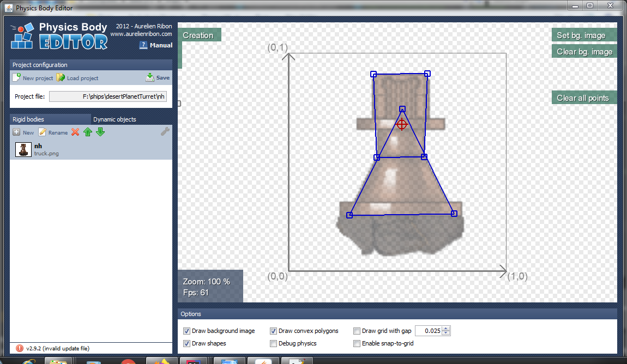
Task: Click the Project file path field
Action: click(x=107, y=96)
